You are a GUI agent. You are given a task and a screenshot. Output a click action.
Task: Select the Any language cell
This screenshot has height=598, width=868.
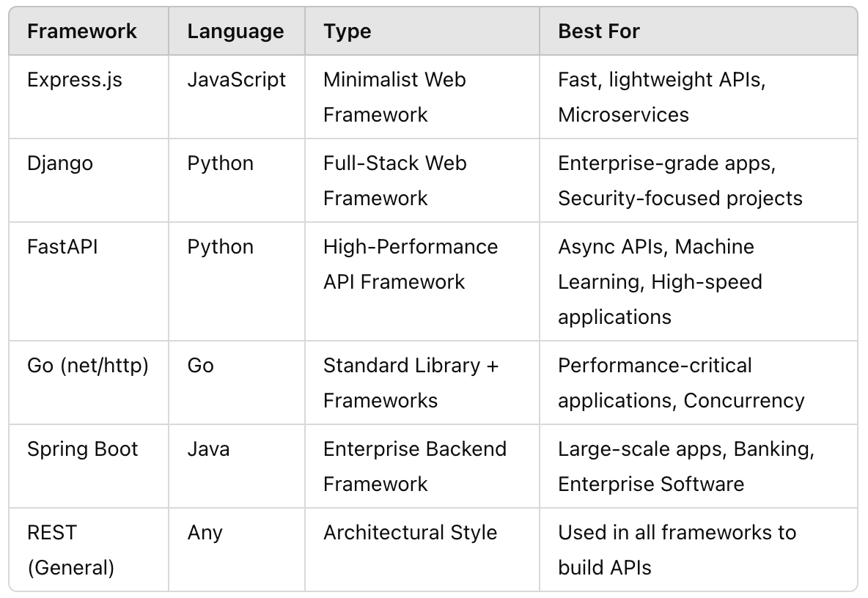[x=205, y=533]
